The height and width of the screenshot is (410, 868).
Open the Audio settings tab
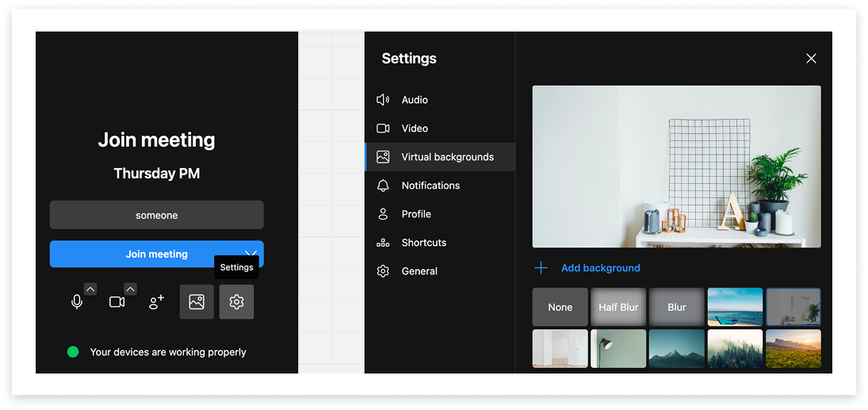pyautogui.click(x=439, y=100)
